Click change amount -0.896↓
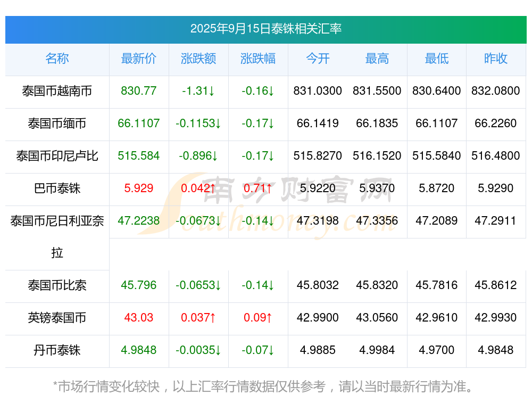The width and height of the screenshot is (532, 403). [x=198, y=156]
